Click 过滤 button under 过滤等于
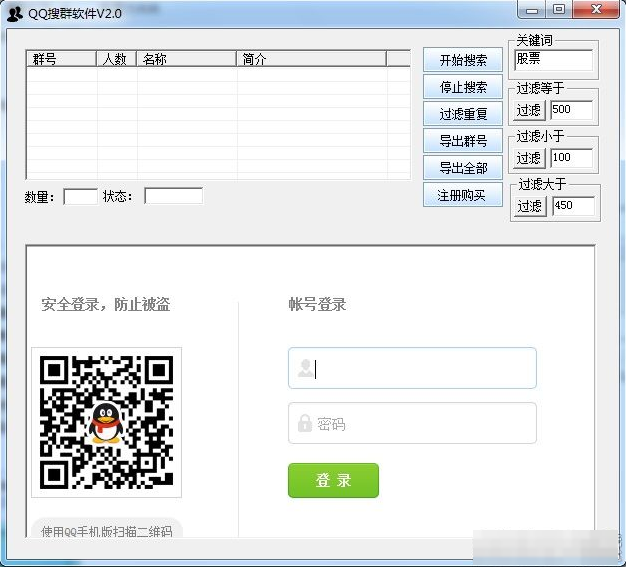 click(x=528, y=110)
